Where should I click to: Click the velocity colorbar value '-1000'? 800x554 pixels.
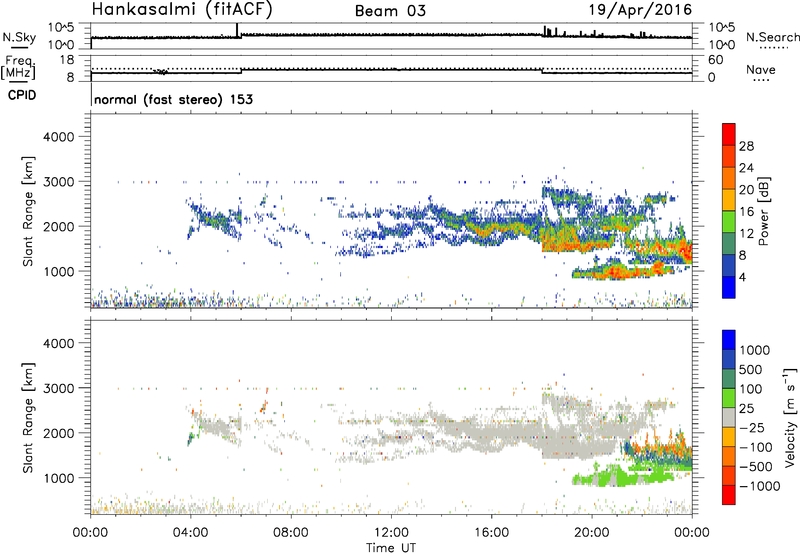(x=759, y=486)
